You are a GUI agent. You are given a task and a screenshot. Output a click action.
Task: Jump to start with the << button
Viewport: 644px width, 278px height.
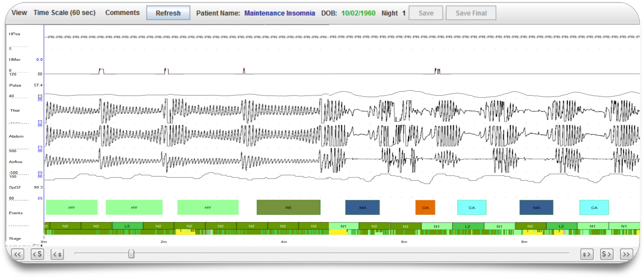[17, 254]
